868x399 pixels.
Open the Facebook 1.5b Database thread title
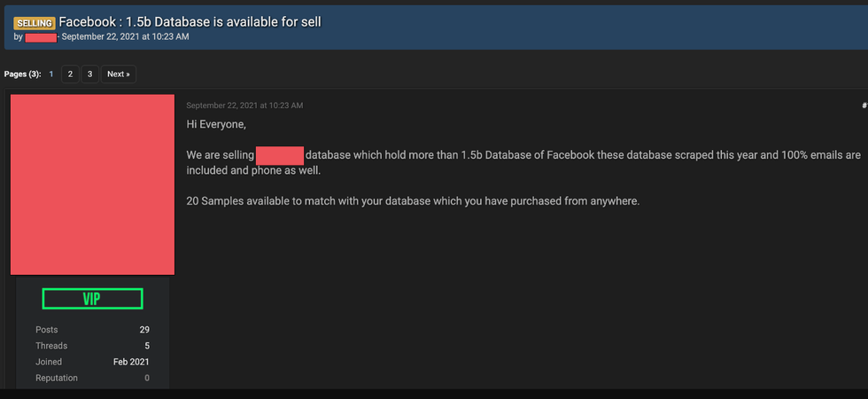tap(190, 21)
